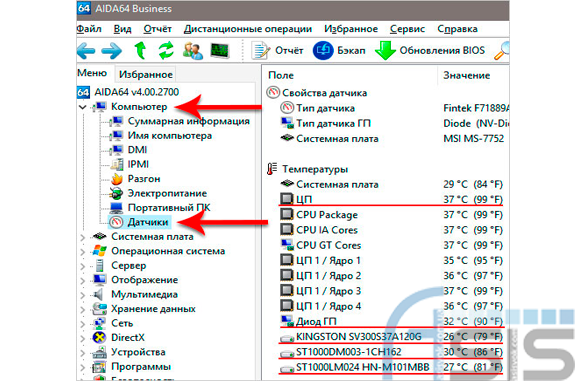
Task: Expand the Мультимедиа node
Action: 83,295
